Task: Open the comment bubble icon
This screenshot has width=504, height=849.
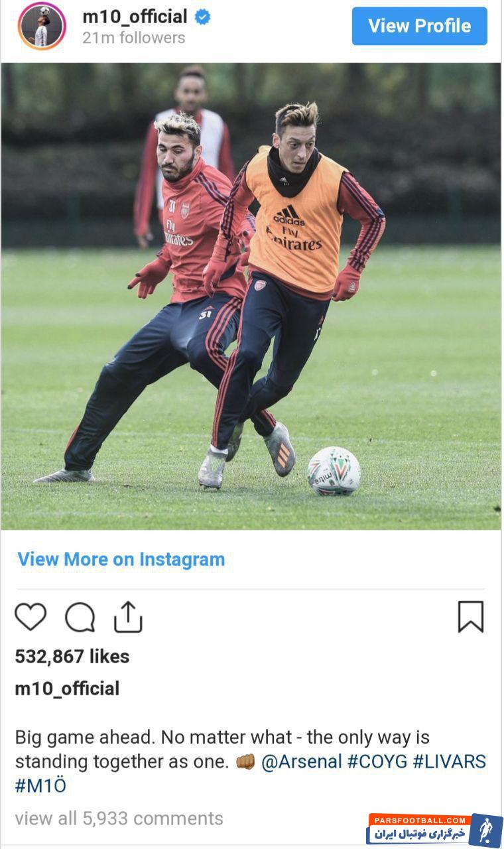Action: tap(80, 617)
